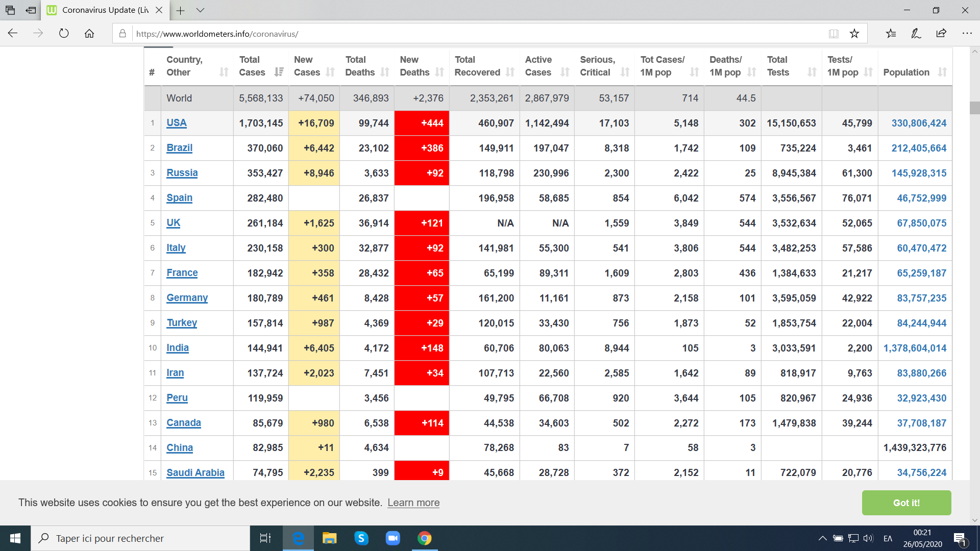The width and height of the screenshot is (980, 551).
Task: Open Google Chrome from taskbar
Action: pos(425,538)
